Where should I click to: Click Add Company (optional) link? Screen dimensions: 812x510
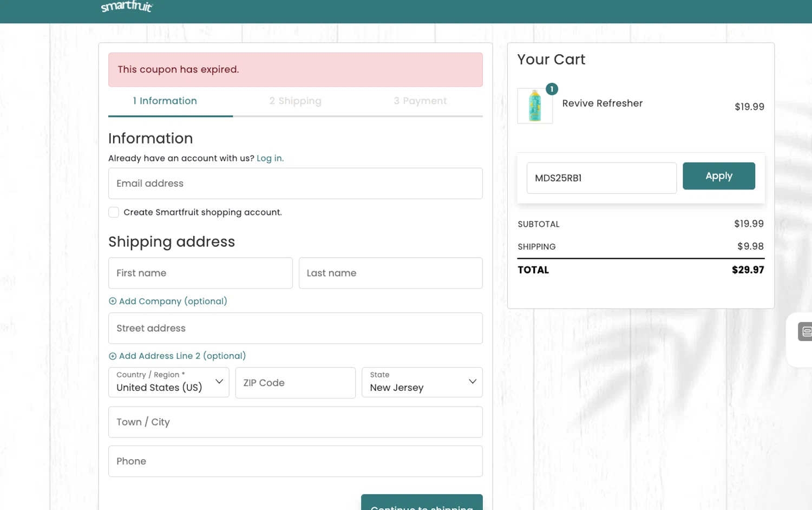[x=173, y=301]
